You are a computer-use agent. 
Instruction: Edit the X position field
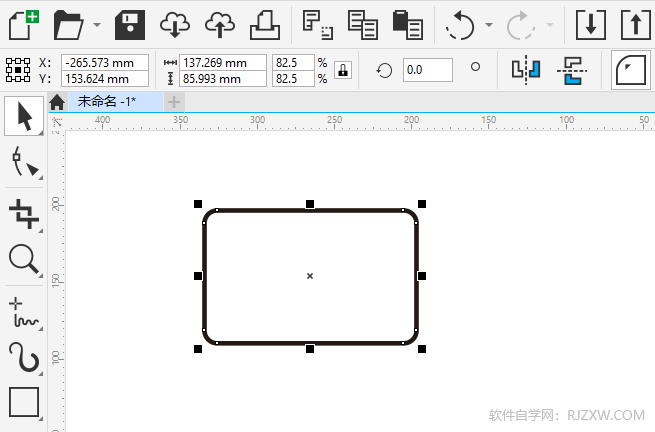tap(105, 63)
